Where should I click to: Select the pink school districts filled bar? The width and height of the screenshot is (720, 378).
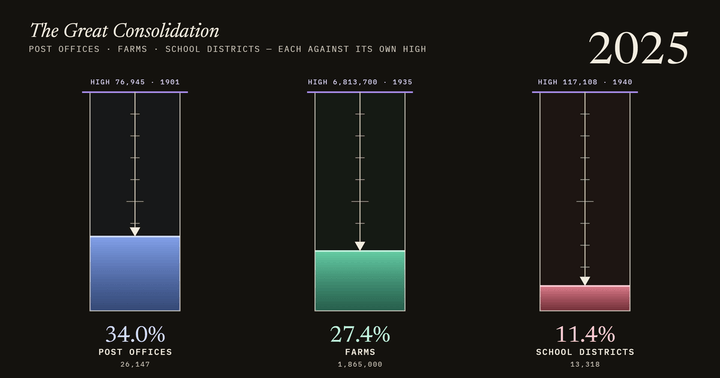pyautogui.click(x=585, y=299)
